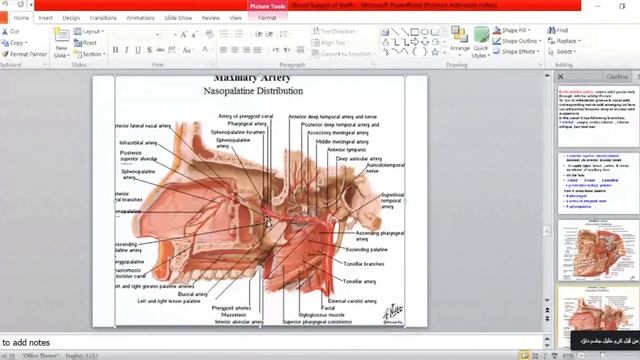The image size is (640, 360).
Task: Open Picture Tools Format tab
Action: pyautogui.click(x=267, y=18)
